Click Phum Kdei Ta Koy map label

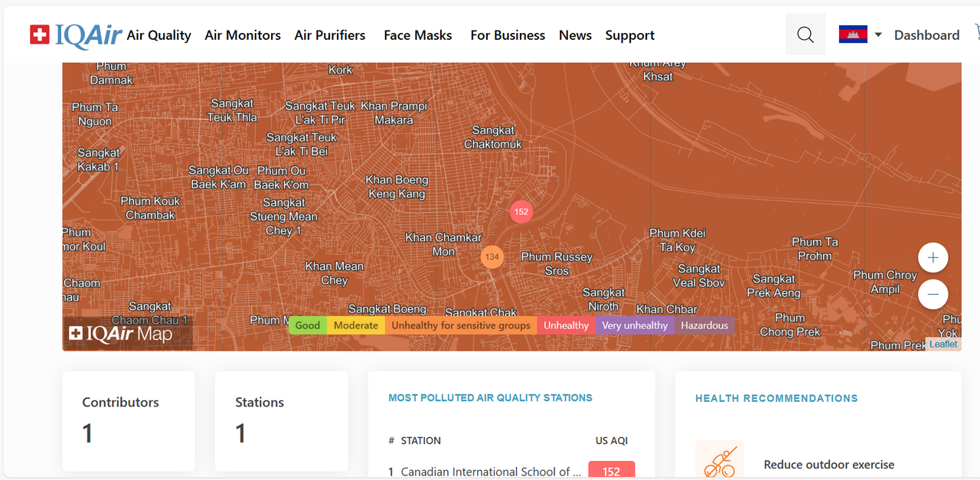coord(678,240)
